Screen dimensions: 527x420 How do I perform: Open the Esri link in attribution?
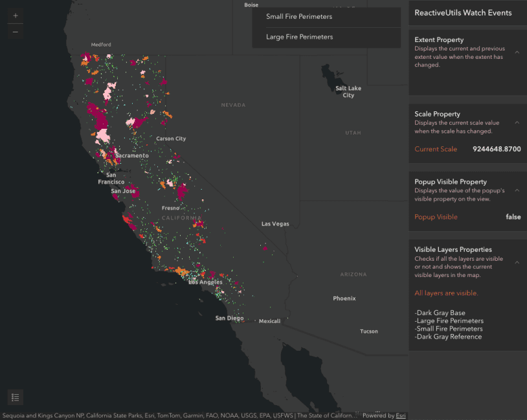tap(401, 415)
